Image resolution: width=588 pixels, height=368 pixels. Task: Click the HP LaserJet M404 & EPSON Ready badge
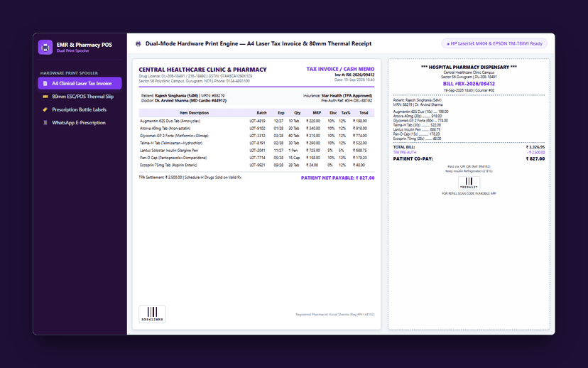pyautogui.click(x=494, y=43)
